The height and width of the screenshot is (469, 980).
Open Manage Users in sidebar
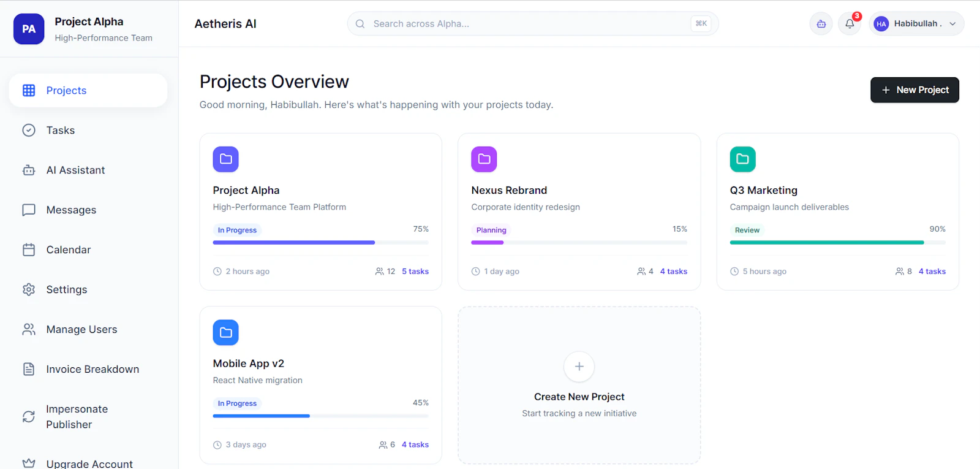tap(88, 329)
